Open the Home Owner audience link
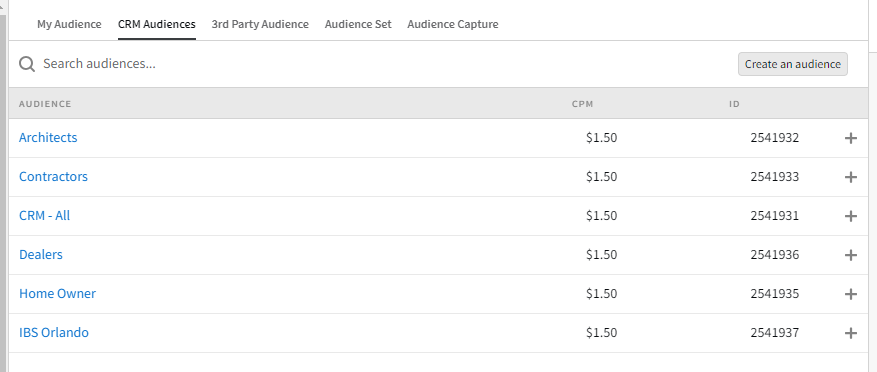Viewport: 877px width, 372px height. (57, 294)
